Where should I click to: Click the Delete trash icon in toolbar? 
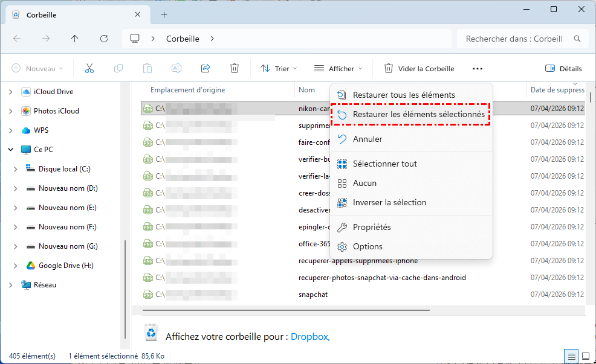[x=235, y=69]
